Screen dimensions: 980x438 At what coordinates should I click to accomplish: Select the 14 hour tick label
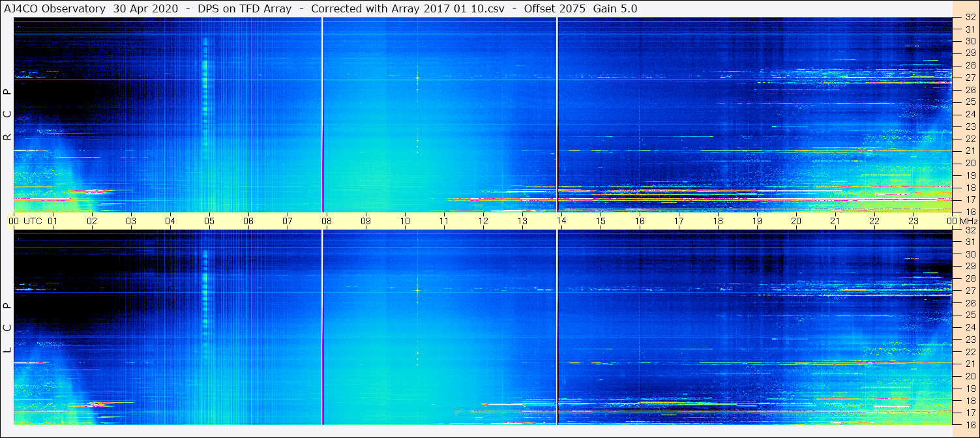561,222
